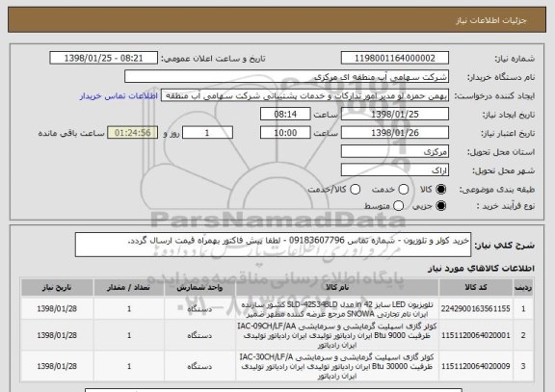
Task: Click the جزئیات اطلاعات نیاز header title
Action: (x=491, y=20)
